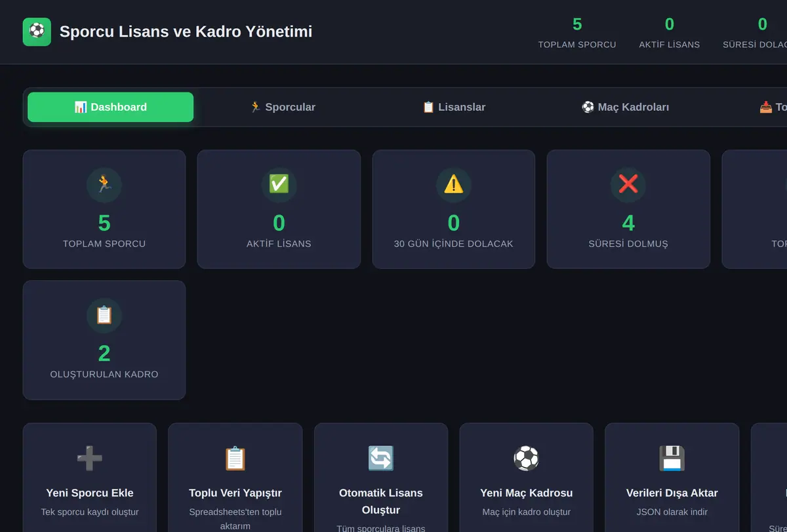Click the TOPLAM SPORCU card label
787x532 pixels.
[104, 244]
